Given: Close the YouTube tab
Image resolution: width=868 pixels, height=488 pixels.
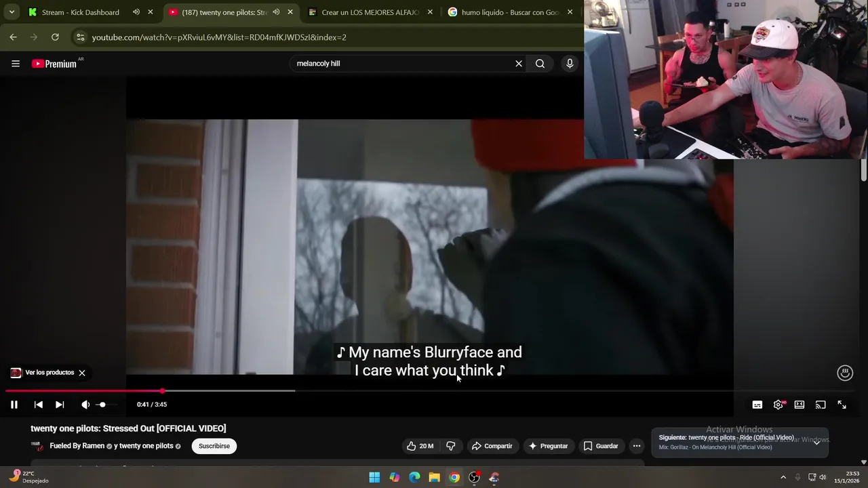Looking at the screenshot, I should point(290,12).
